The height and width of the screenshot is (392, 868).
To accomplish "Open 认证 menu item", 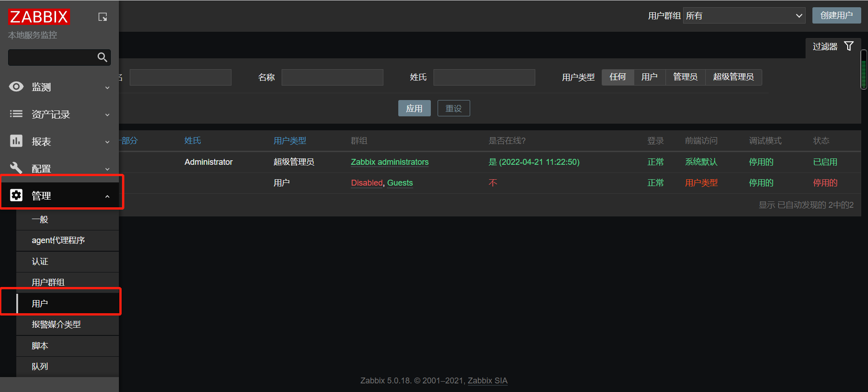I will [67, 262].
